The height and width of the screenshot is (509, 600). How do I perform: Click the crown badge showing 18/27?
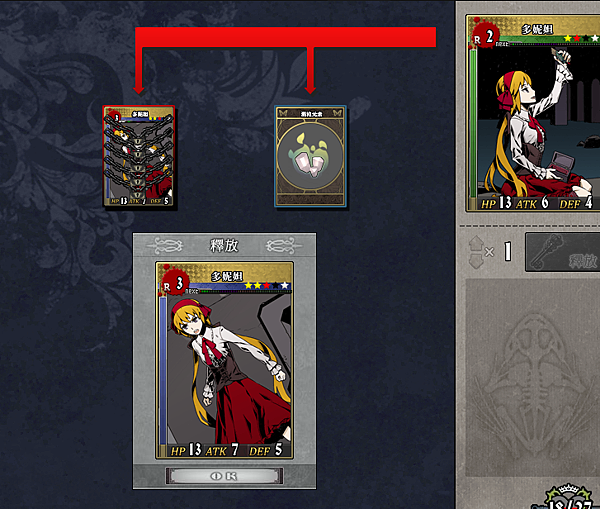(569, 498)
